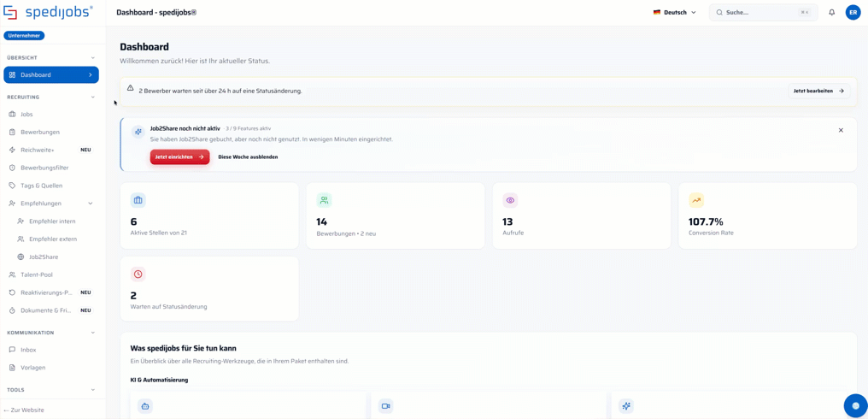Click the robot icon under KI & Automatisierung
This screenshot has width=868, height=419.
pyautogui.click(x=145, y=406)
